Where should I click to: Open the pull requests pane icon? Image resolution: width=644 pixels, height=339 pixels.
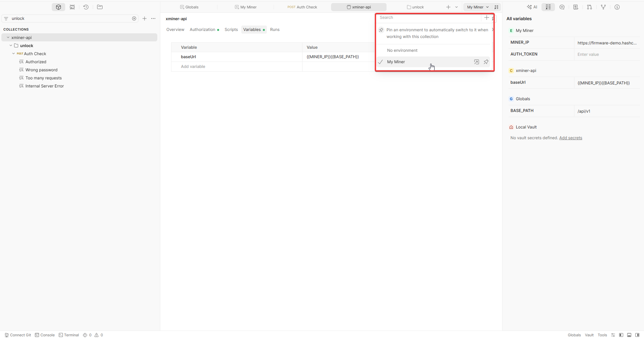pyautogui.click(x=590, y=7)
